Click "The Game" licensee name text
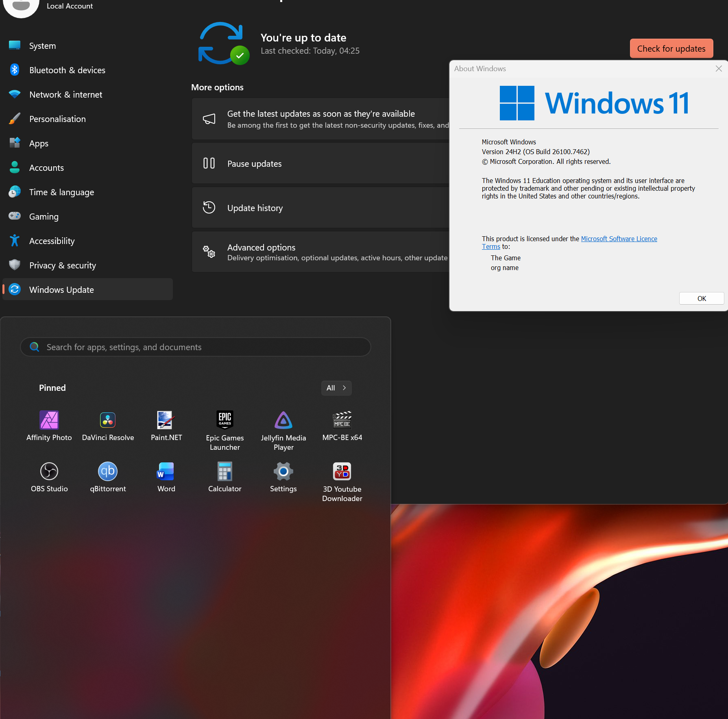The width and height of the screenshot is (728, 719). [x=506, y=258]
